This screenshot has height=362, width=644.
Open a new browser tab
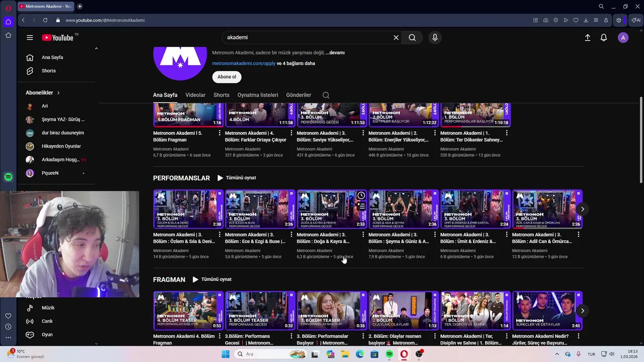(79, 7)
